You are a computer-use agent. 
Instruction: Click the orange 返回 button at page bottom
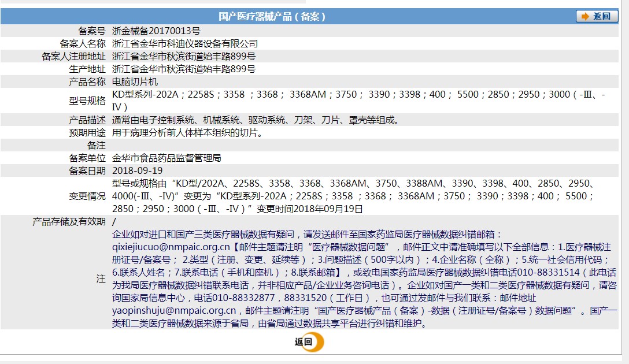(309, 342)
